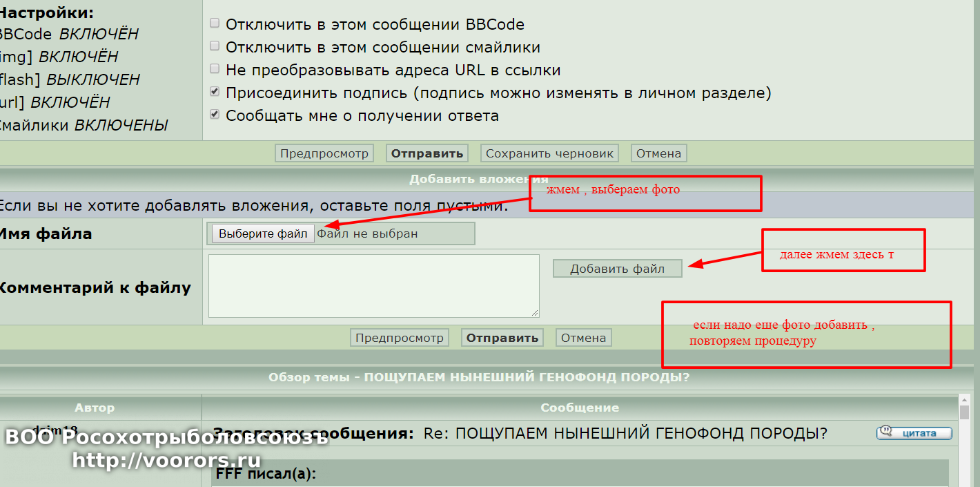Toggle 'Не преобразовывать адреса URL в ссылки'
980x487 pixels.
point(215,70)
